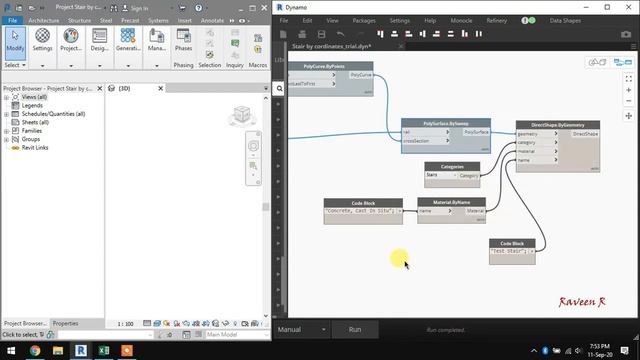
Task: Open File Explorer from the taskbar
Action: click(58, 350)
